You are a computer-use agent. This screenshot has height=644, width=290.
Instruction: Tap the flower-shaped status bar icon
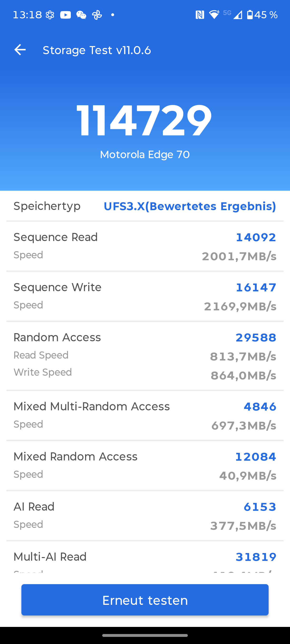(50, 15)
